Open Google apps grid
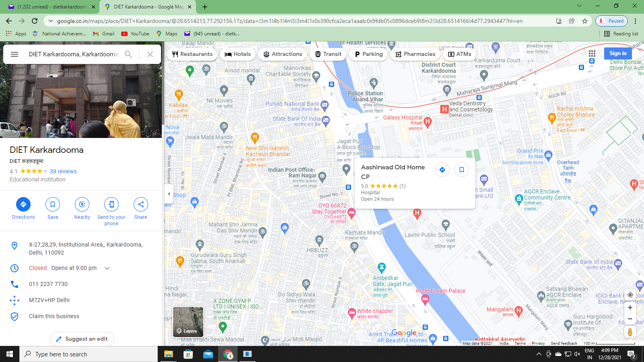644x362 pixels. tap(592, 53)
